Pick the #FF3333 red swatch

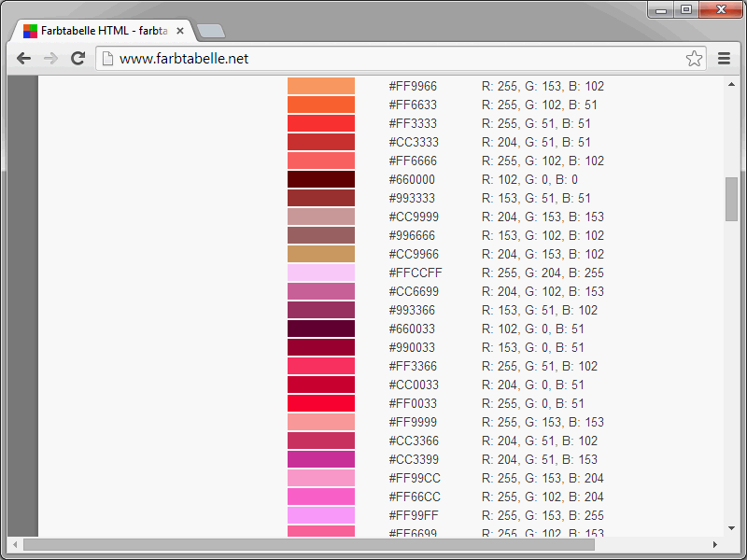click(321, 123)
